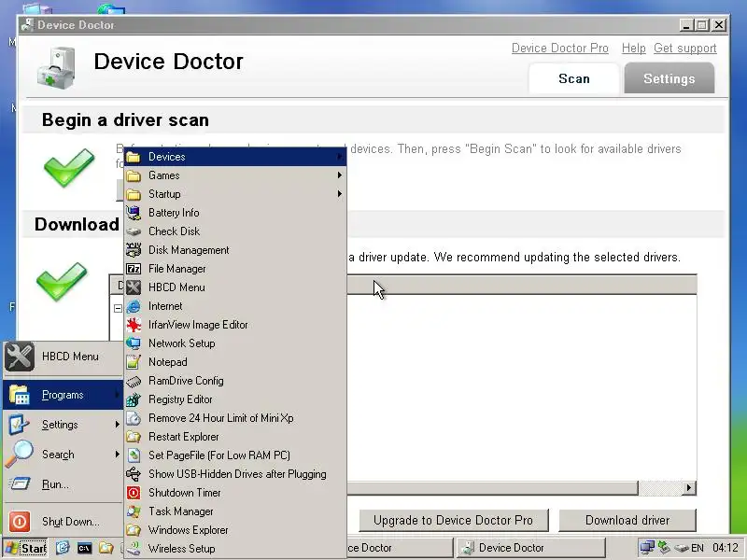Launch the Task Manager icon

[x=134, y=511]
